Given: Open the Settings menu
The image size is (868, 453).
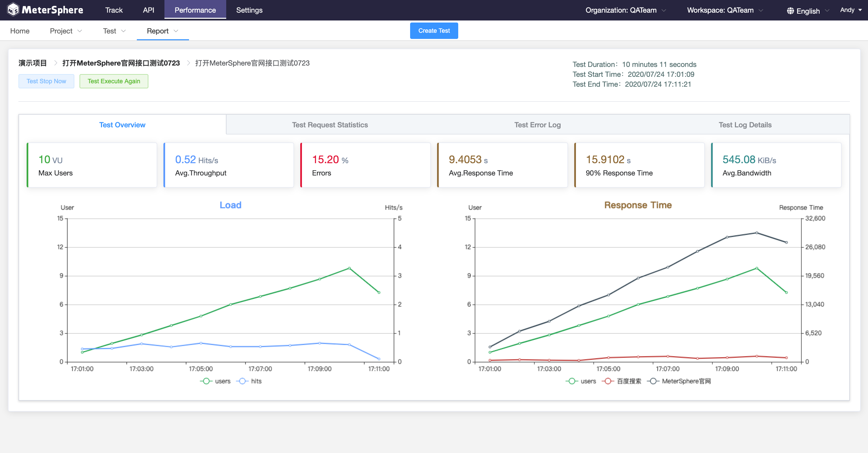Looking at the screenshot, I should pos(249,10).
